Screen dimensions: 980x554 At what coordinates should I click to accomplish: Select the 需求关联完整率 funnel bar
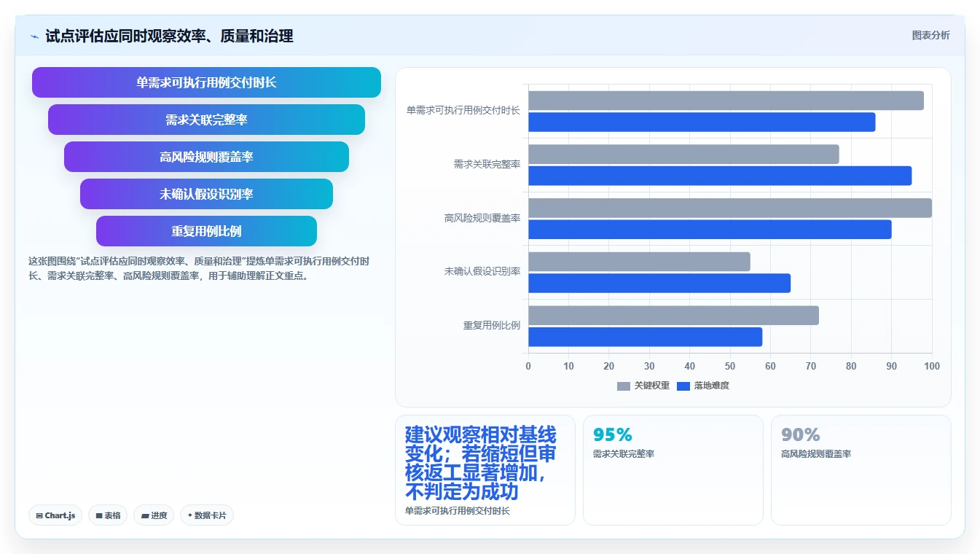[206, 120]
